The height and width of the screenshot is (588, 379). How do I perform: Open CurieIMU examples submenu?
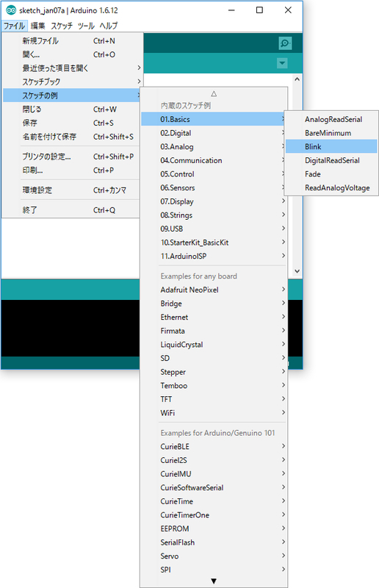[x=214, y=473]
